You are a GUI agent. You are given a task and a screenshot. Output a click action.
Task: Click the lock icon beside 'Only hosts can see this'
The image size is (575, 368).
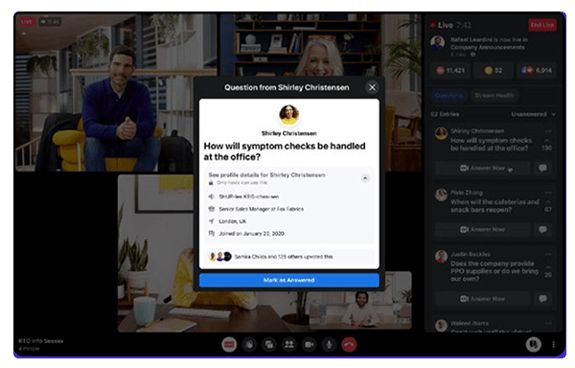(211, 183)
